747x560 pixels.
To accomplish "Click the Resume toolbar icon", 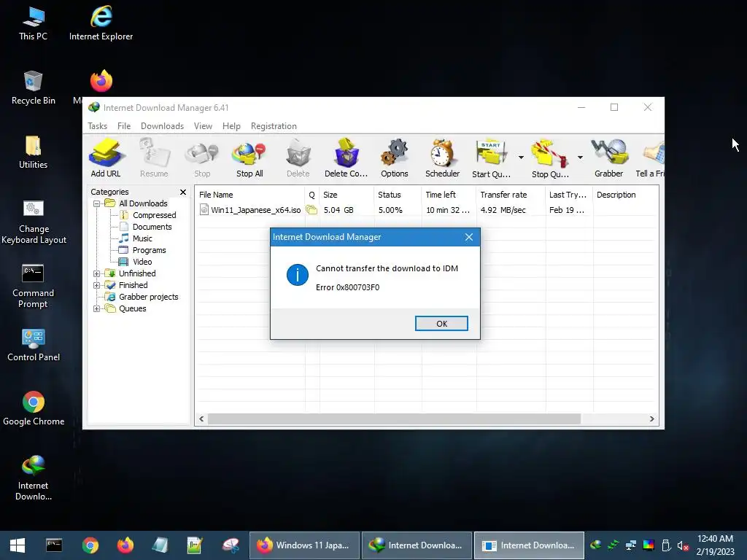I will click(154, 158).
